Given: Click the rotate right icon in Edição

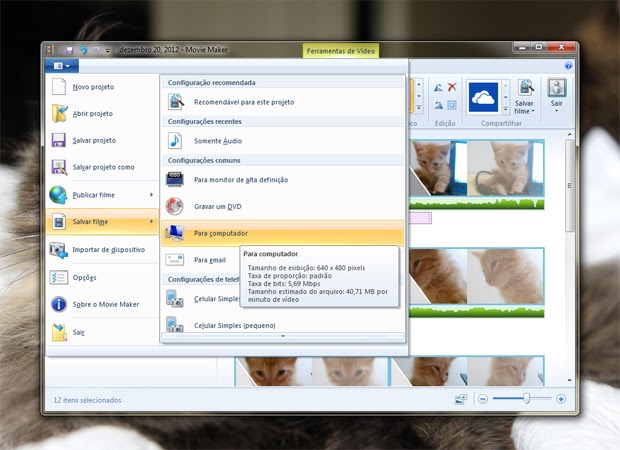Looking at the screenshot, I should pos(438,105).
